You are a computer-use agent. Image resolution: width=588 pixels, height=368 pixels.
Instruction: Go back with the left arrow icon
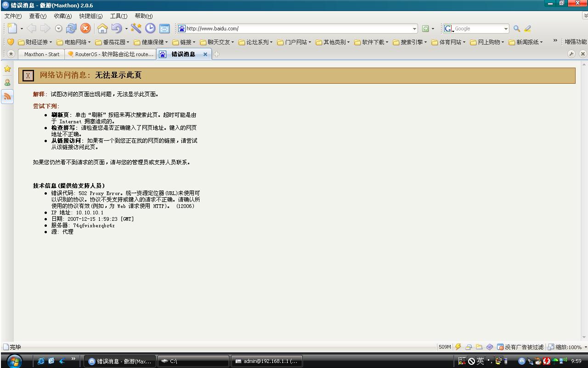(31, 29)
